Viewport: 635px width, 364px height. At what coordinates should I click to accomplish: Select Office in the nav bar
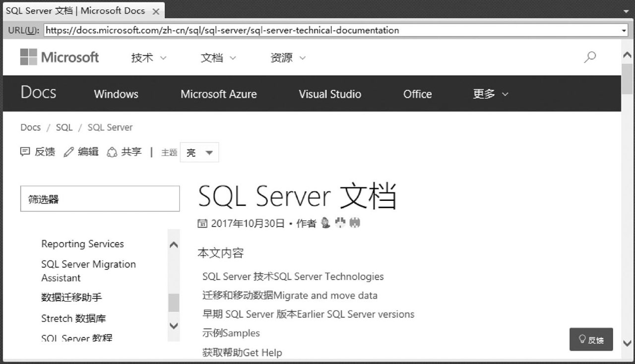coord(418,94)
